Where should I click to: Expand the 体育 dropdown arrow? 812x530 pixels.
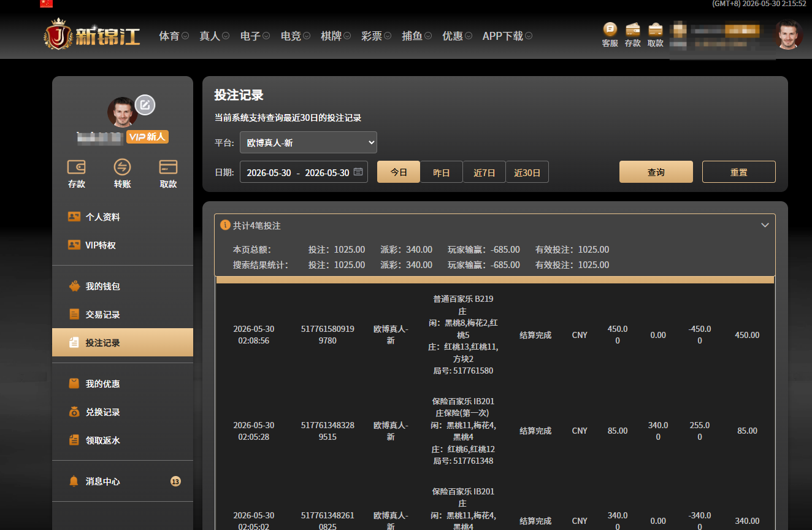(185, 36)
